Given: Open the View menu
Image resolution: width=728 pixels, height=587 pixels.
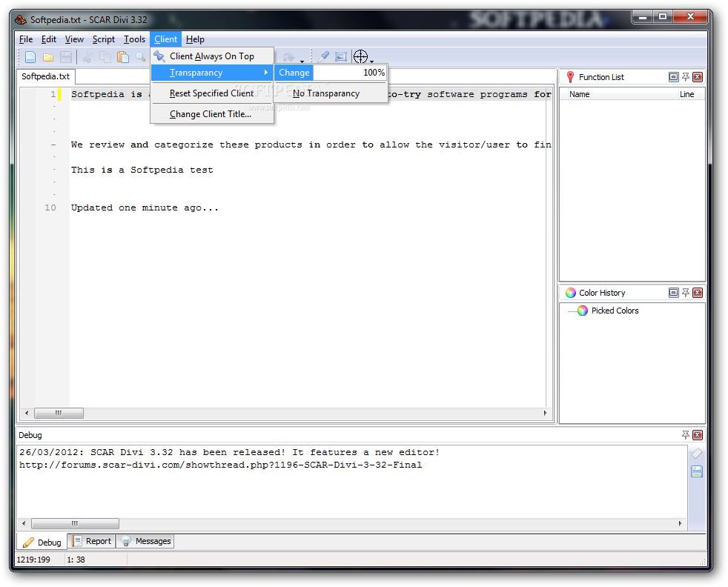Looking at the screenshot, I should tap(74, 39).
